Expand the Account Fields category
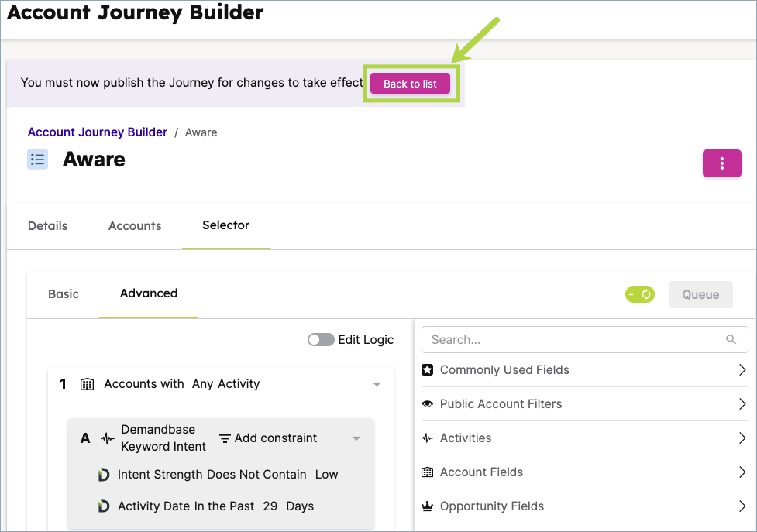757x532 pixels. tap(585, 472)
